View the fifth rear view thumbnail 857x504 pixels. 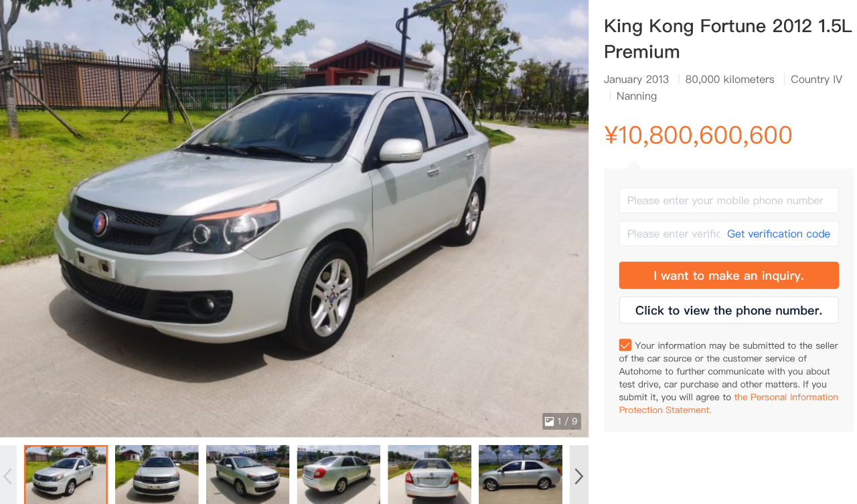[429, 475]
